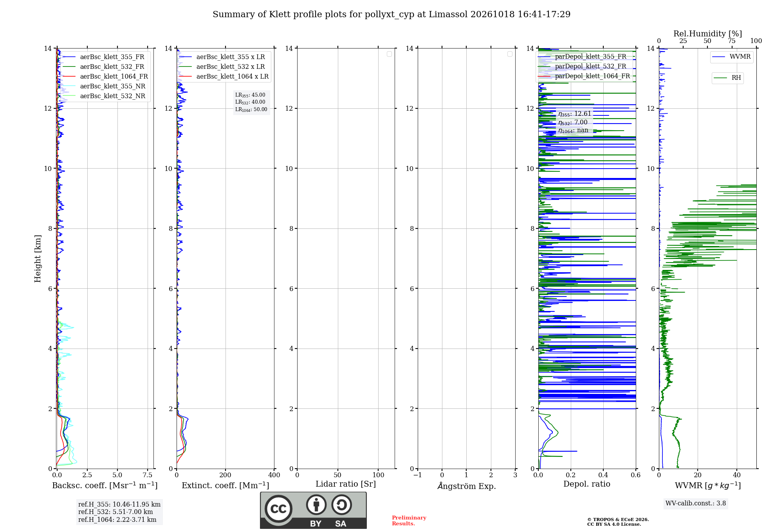Click the Extinct. coeff. axis label
The height and width of the screenshot is (532, 783).
click(x=226, y=485)
